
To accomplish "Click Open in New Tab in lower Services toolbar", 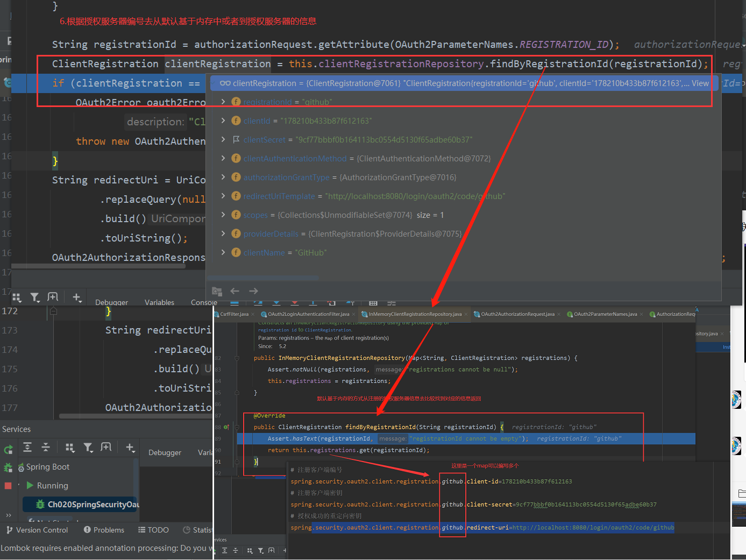I will (x=106, y=447).
